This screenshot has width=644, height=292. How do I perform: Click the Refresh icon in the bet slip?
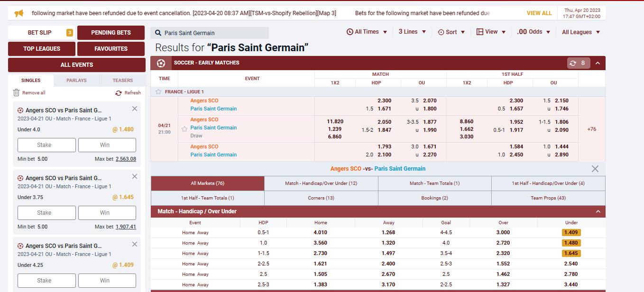pos(119,93)
